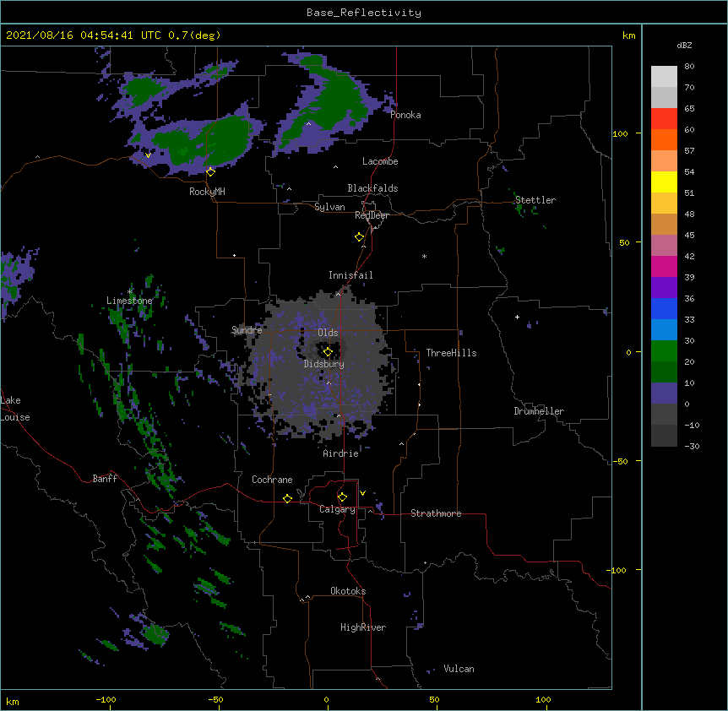Click the 0 tick on the bottom km axis
The height and width of the screenshot is (711, 728).
326,699
